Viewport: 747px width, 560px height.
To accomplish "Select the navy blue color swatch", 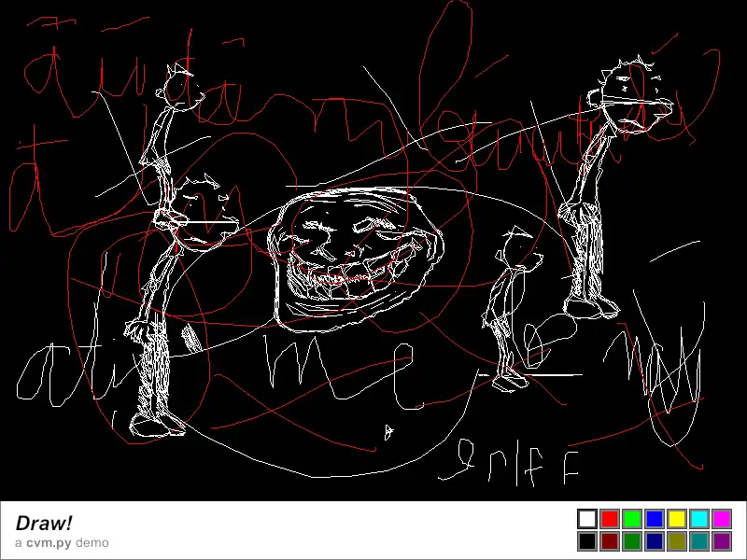I will [655, 541].
